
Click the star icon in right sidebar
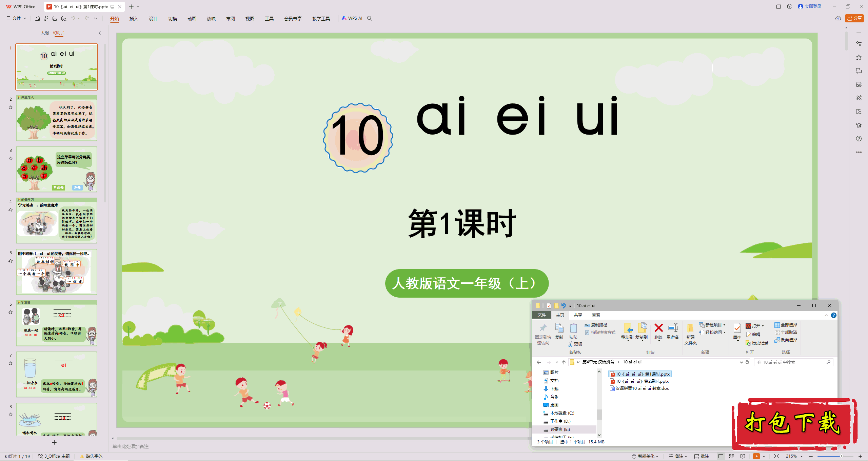pyautogui.click(x=859, y=57)
